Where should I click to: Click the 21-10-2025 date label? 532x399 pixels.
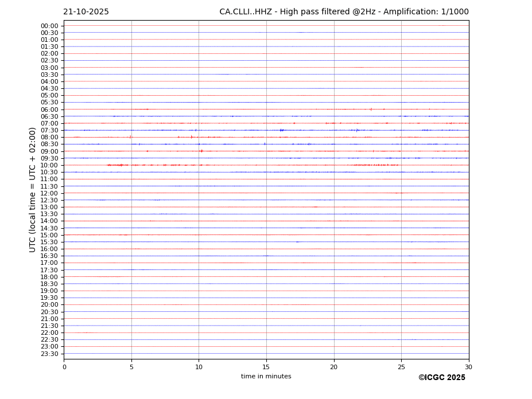(86, 12)
